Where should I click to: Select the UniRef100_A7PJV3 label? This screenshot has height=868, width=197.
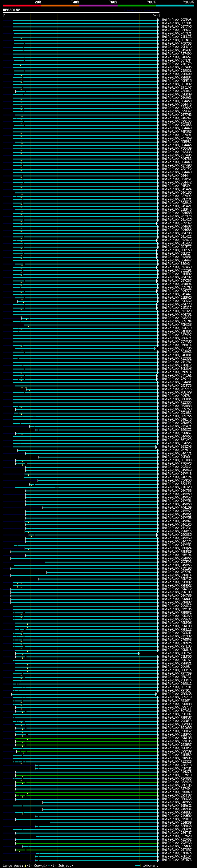click(x=177, y=487)
